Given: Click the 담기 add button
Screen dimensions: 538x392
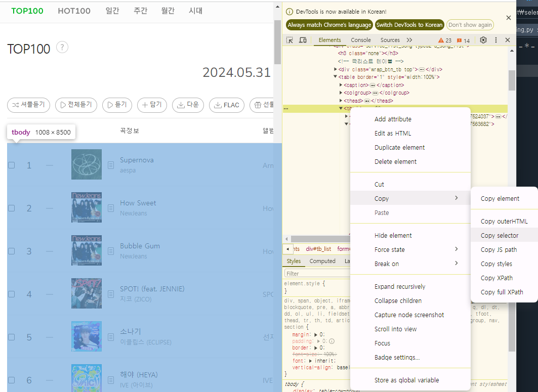Looking at the screenshot, I should point(152,105).
